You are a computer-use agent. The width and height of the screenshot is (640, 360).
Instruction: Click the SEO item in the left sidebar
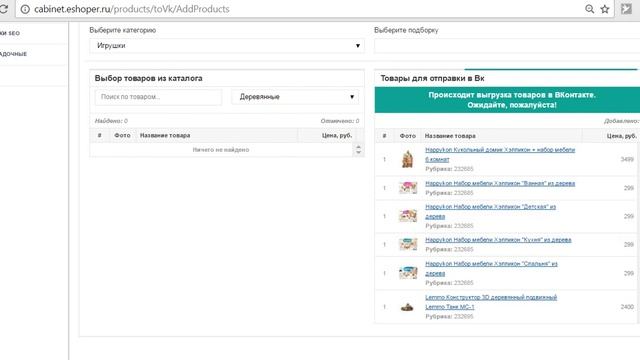tap(10, 33)
